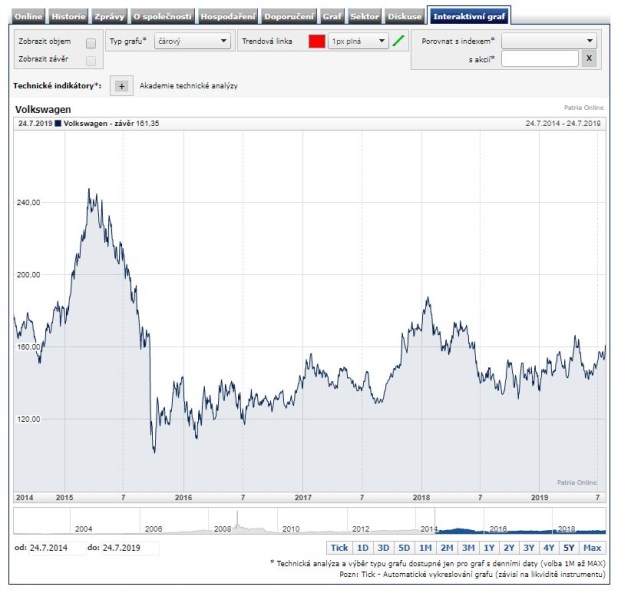This screenshot has height=600, width=631.
Task: Open the Hospodaření tab
Action: [x=228, y=16]
